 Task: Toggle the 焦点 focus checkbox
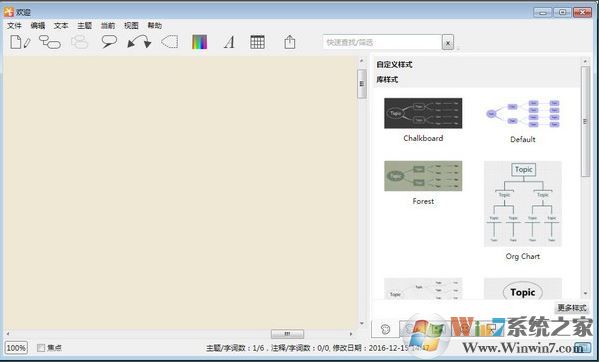click(41, 348)
